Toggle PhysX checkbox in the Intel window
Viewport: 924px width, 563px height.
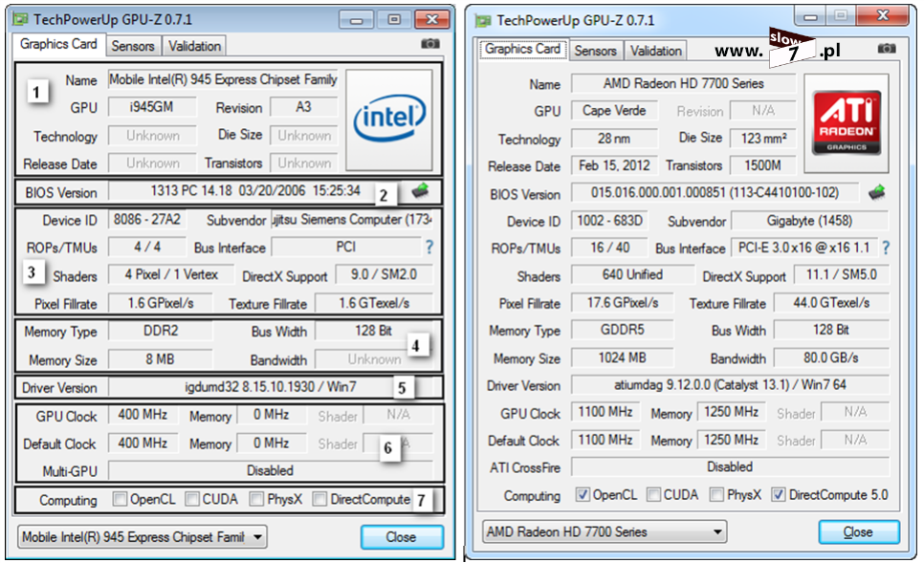coord(256,499)
